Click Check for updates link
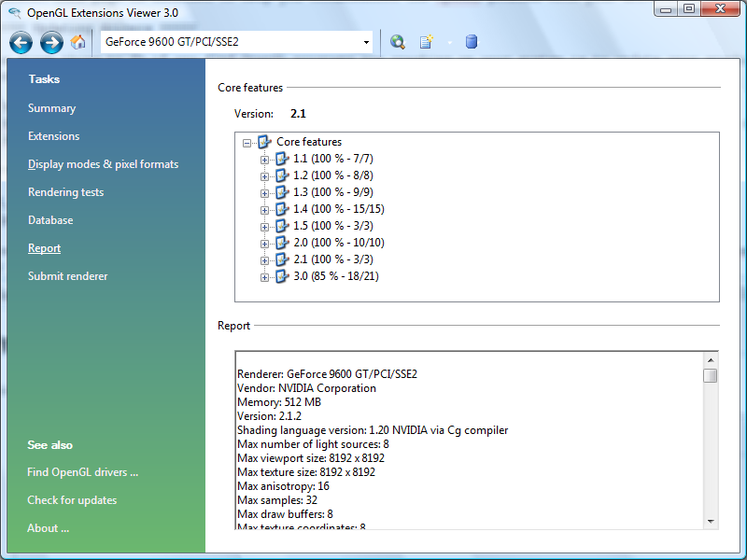The height and width of the screenshot is (560, 747). (x=72, y=500)
